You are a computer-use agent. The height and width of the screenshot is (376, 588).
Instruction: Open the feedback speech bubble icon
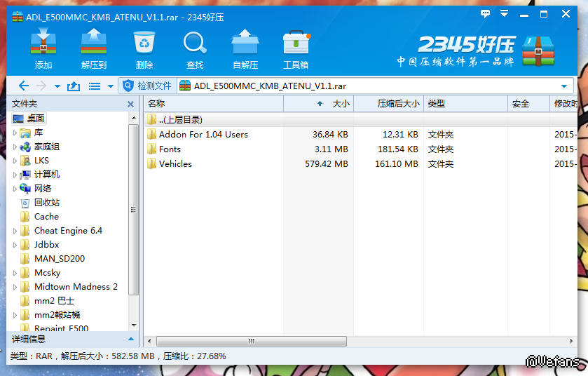[x=485, y=14]
